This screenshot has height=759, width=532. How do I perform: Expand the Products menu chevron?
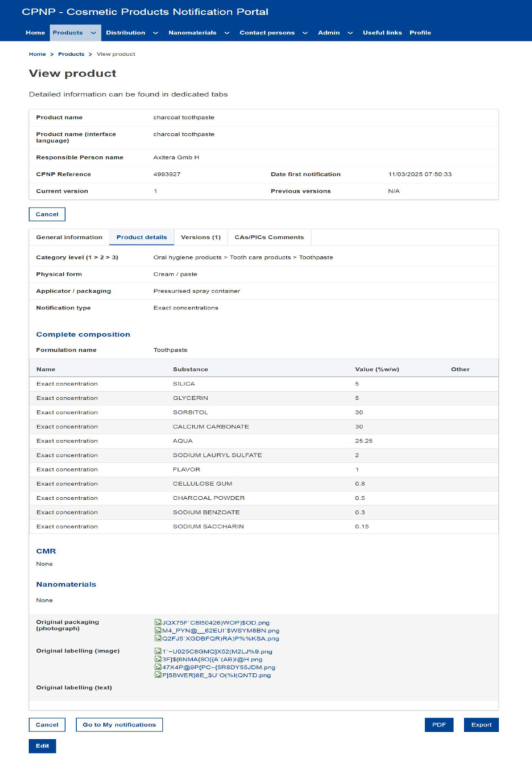(93, 33)
